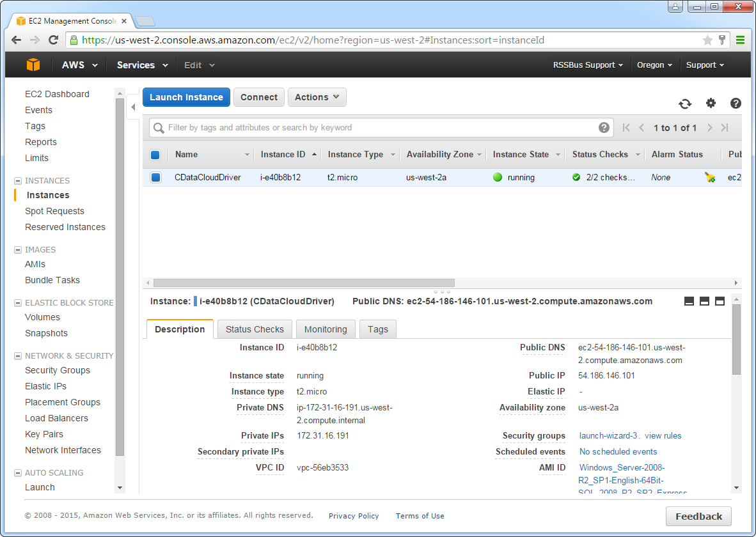Viewport: 756px width, 537px height.
Task: Click the Feedback button
Action: [x=698, y=517]
